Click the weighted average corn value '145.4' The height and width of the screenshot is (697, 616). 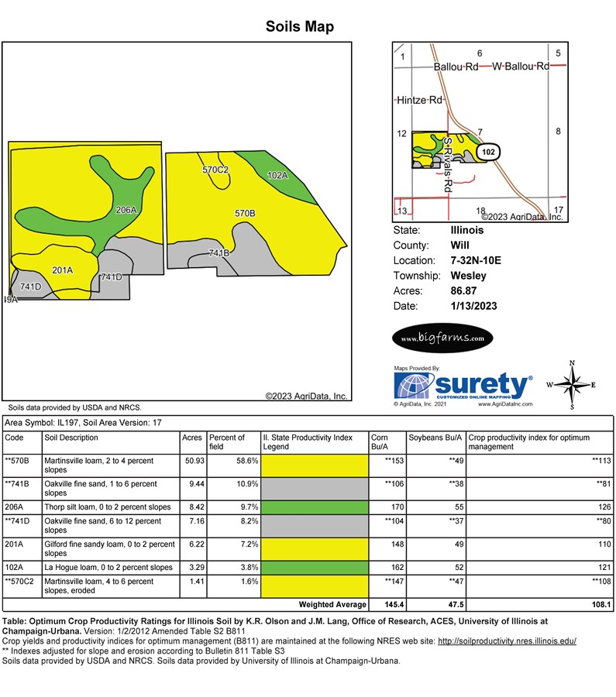(x=394, y=605)
